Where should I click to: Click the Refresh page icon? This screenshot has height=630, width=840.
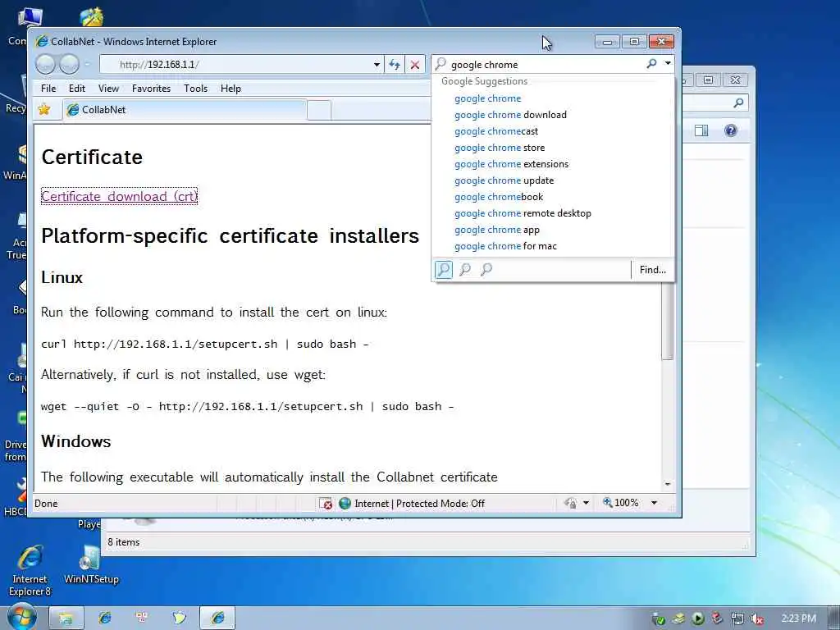point(395,65)
